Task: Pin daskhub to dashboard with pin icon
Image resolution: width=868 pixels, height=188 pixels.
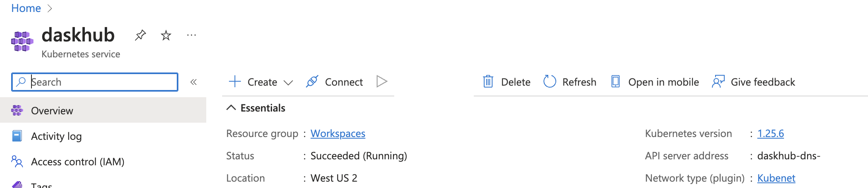Action: coord(140,35)
